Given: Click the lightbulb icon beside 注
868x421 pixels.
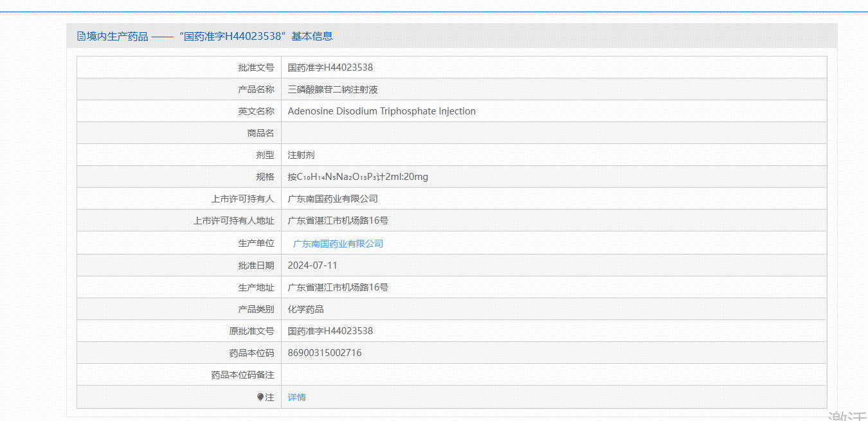Looking at the screenshot, I should tap(260, 397).
